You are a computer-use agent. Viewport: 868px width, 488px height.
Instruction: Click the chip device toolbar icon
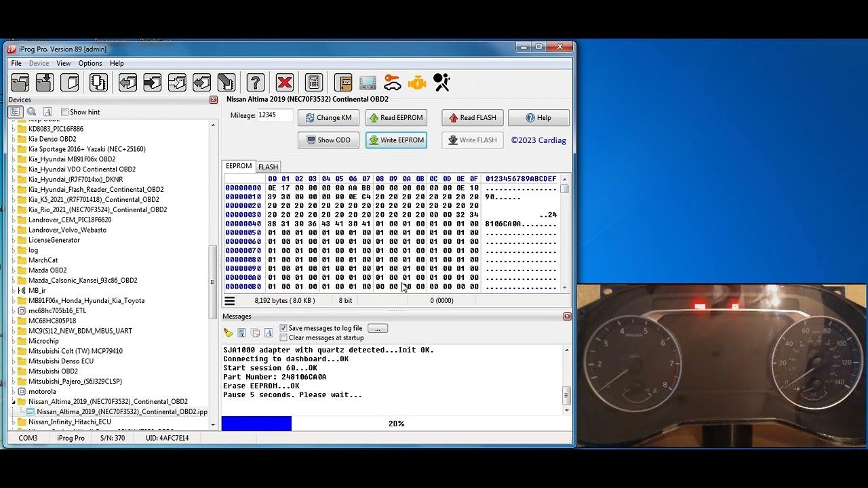pos(98,83)
